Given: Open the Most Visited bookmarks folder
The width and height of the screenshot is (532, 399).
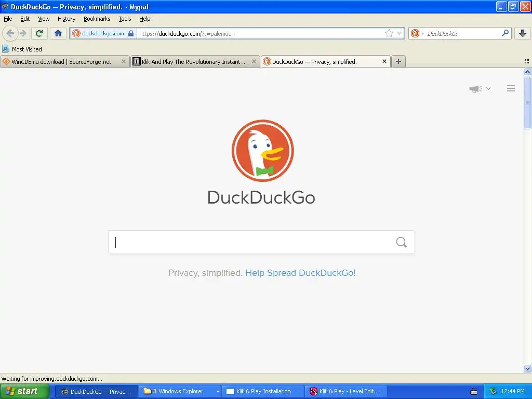Looking at the screenshot, I should point(22,49).
